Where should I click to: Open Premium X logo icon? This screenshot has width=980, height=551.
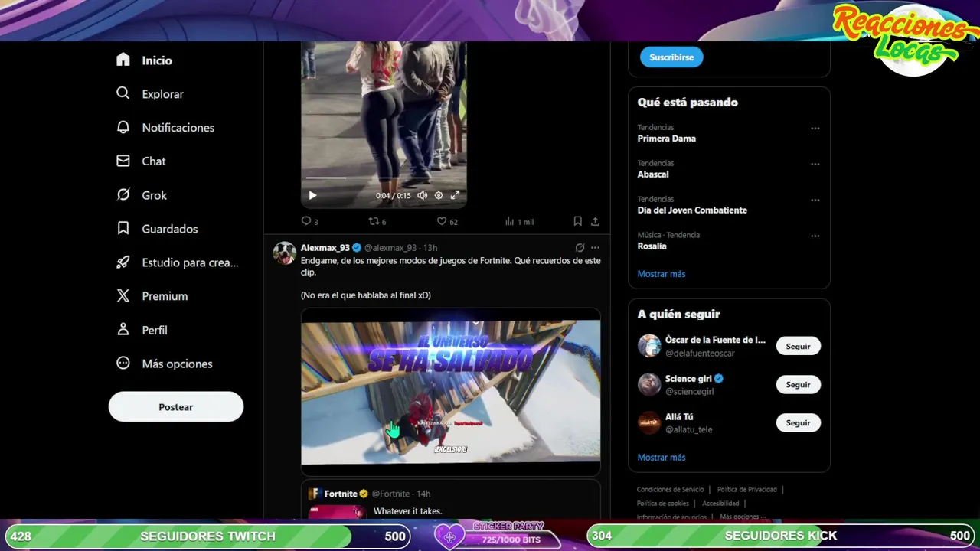coord(123,295)
